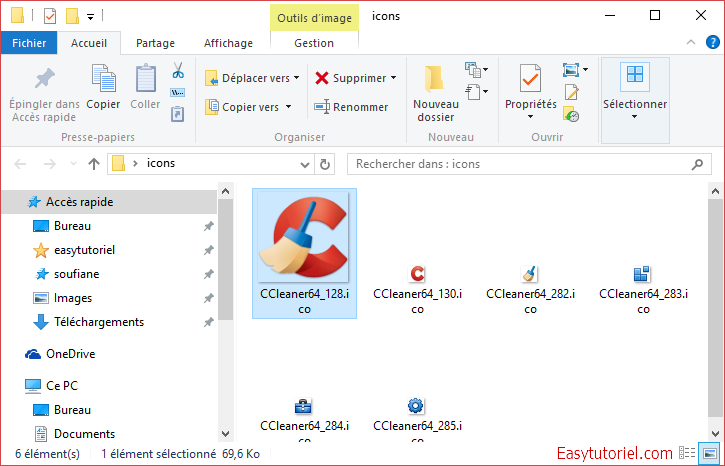
Task: Open the Fichier menu
Action: tap(29, 43)
